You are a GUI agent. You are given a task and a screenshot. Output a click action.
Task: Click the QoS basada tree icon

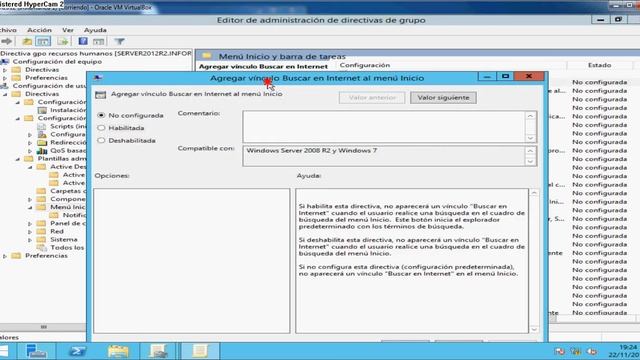click(x=42, y=151)
